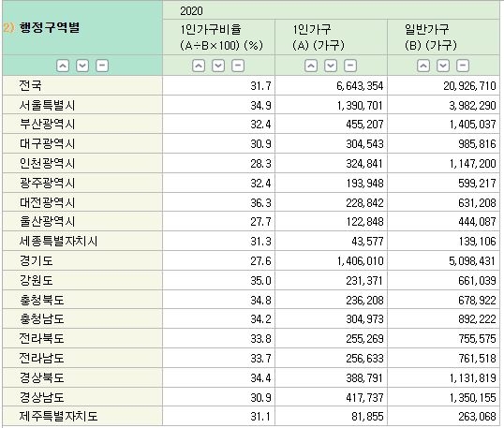Click the value 236,208 for 충청북도
Screen dimensions: 504x428
point(364,301)
